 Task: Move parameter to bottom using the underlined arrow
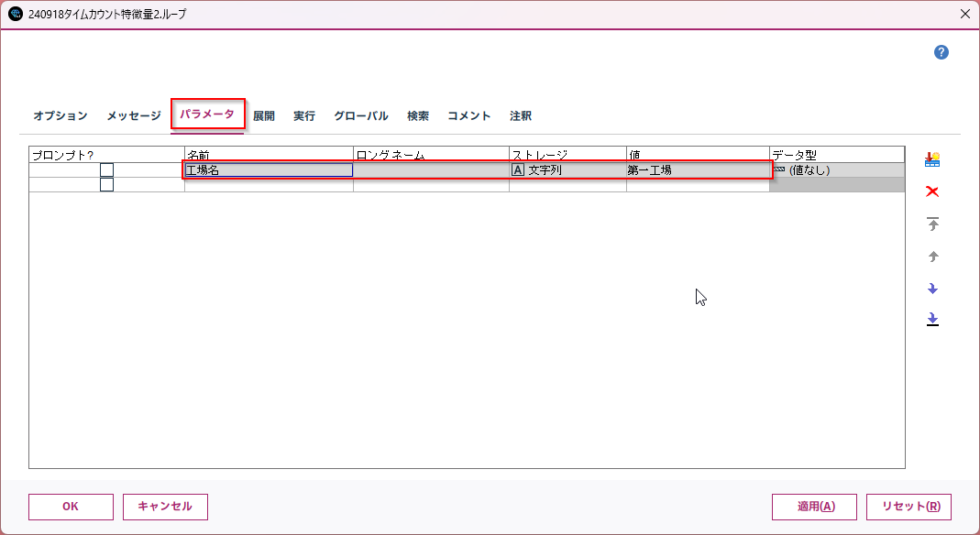pyautogui.click(x=932, y=320)
